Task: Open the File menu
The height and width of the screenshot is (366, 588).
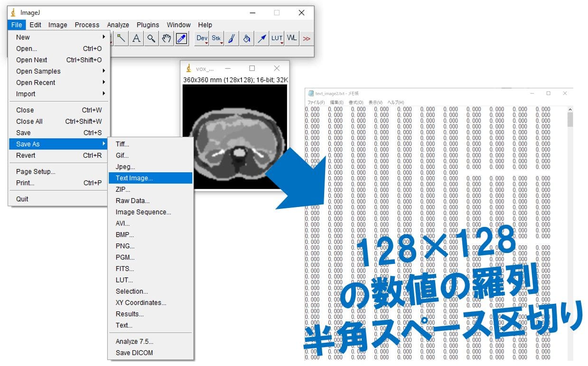Action: (17, 25)
